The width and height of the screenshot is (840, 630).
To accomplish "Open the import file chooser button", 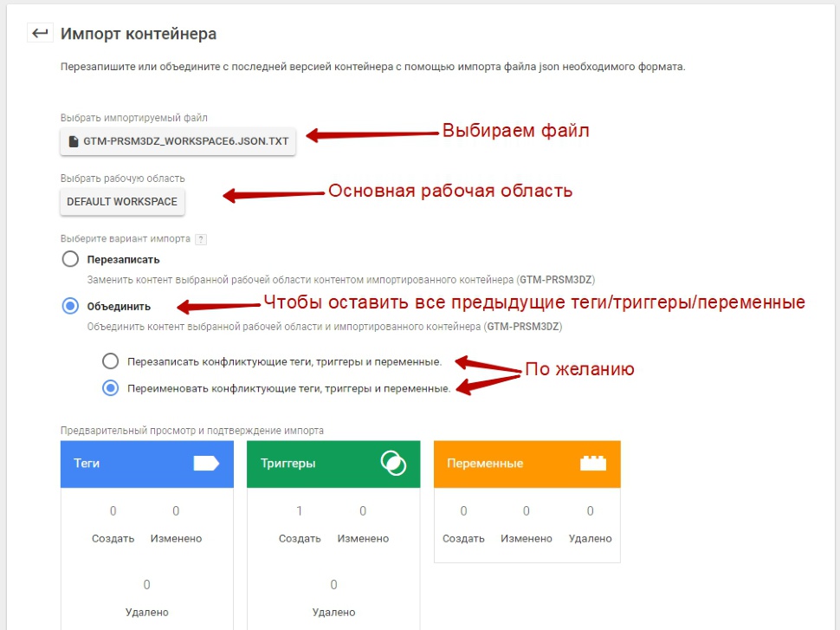I will point(178,141).
